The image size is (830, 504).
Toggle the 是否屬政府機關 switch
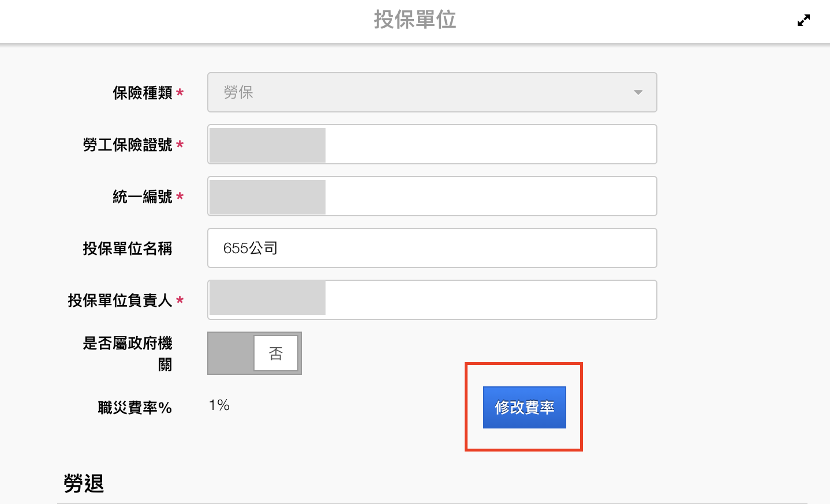(255, 353)
